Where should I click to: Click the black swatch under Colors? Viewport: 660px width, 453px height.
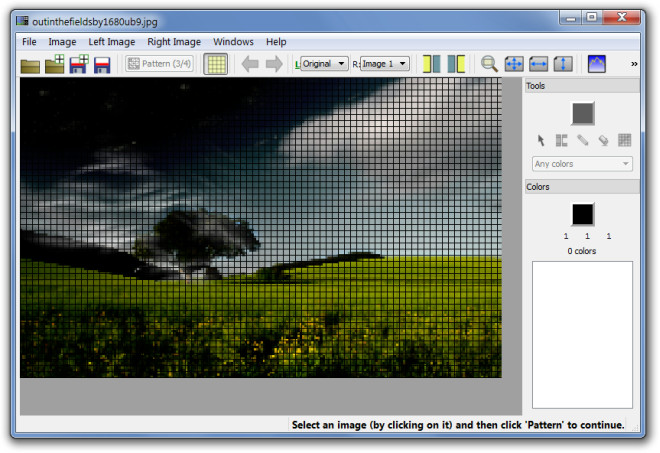tap(583, 214)
